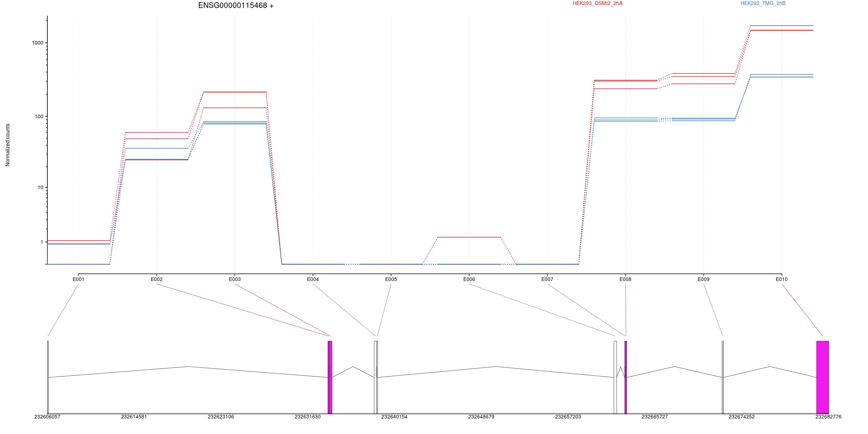Click the exon label E002
Image resolution: width=868 pixels, height=434 pixels.
[x=157, y=279]
